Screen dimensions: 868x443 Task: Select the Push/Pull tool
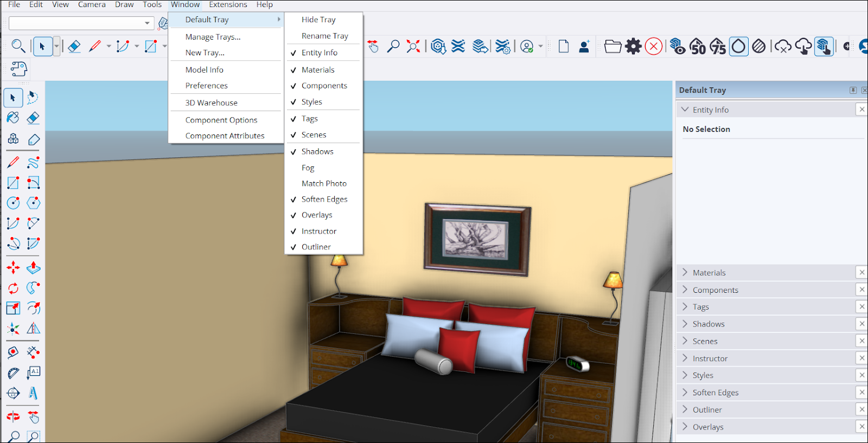pyautogui.click(x=33, y=268)
